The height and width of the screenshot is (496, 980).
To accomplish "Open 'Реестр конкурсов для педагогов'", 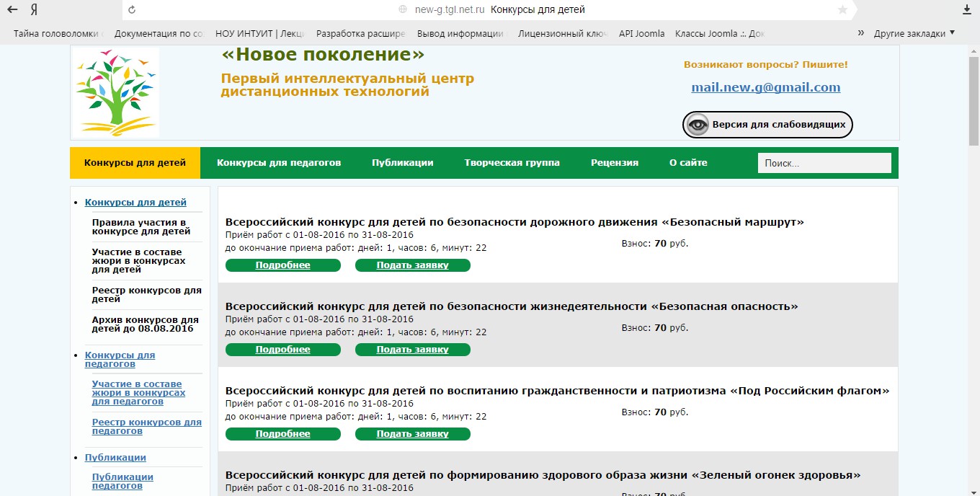I will tap(147, 427).
